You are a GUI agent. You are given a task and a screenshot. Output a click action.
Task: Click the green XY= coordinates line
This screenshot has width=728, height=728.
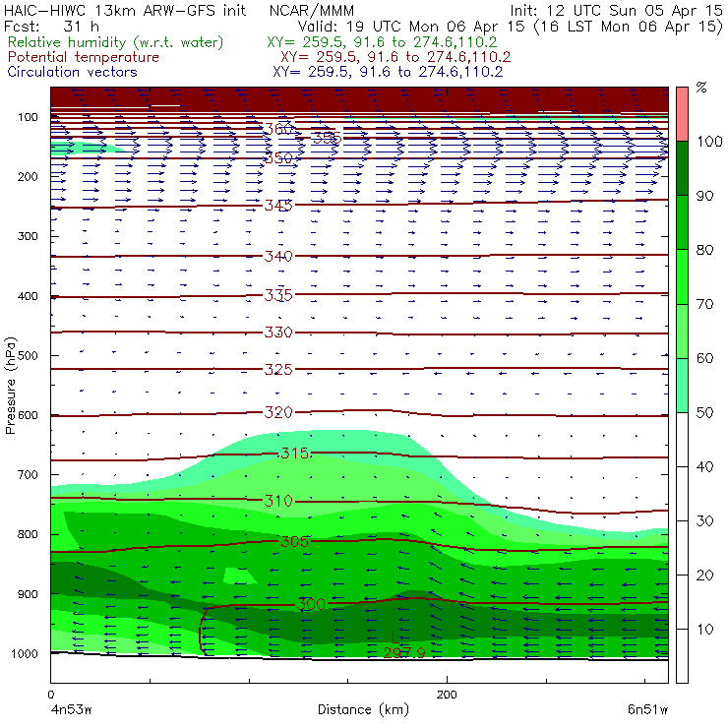(x=382, y=42)
